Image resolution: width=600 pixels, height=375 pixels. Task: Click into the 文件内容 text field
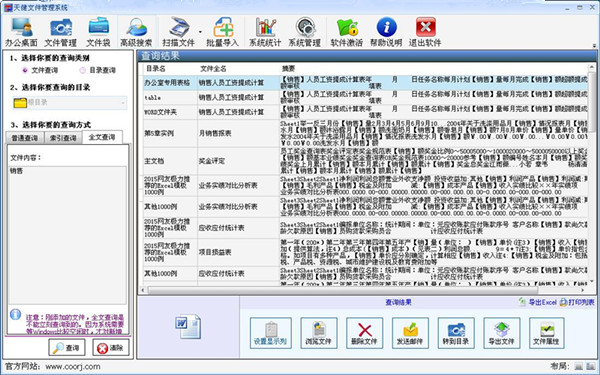pyautogui.click(x=67, y=235)
